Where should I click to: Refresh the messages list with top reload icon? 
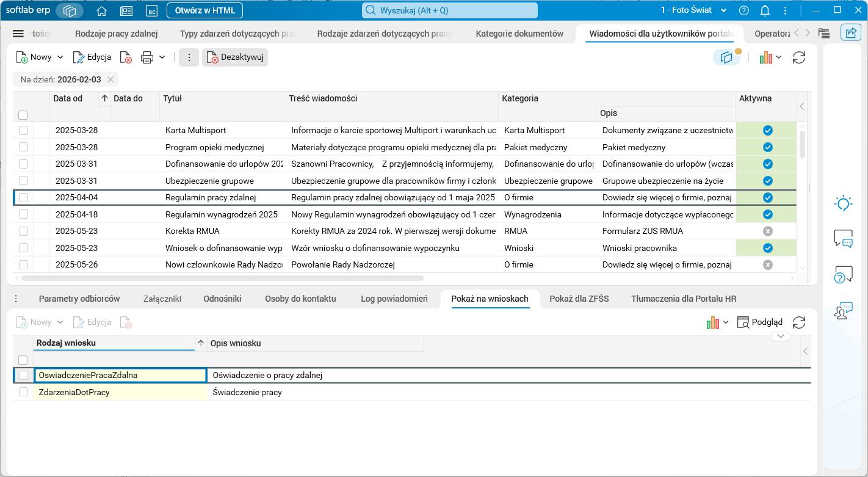[799, 57]
